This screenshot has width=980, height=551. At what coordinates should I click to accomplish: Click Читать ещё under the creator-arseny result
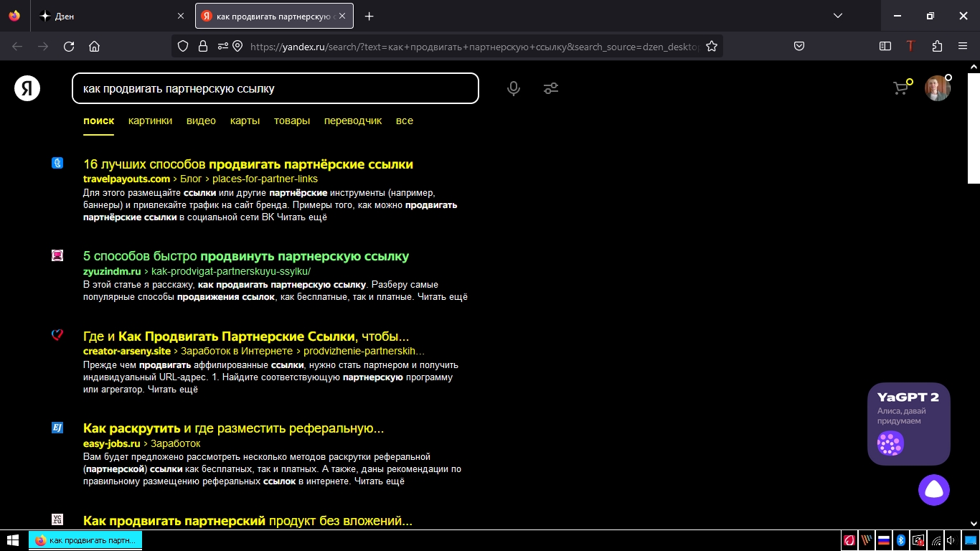[173, 390]
